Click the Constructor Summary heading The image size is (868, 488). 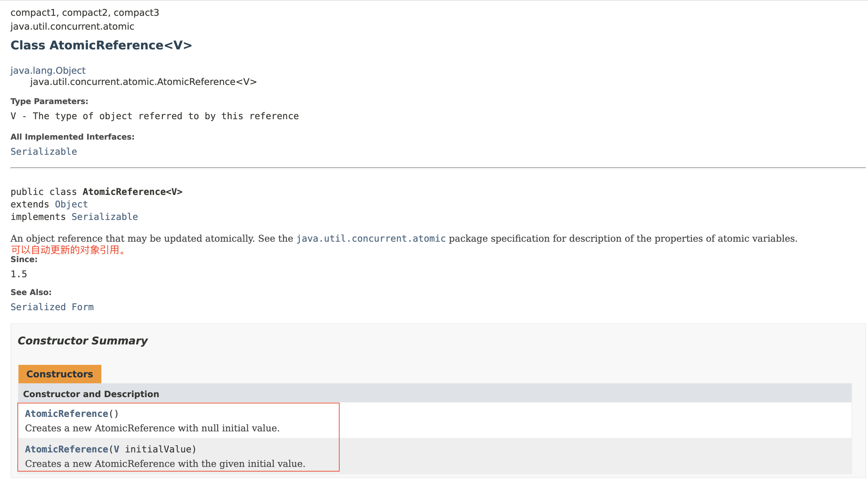click(x=83, y=340)
